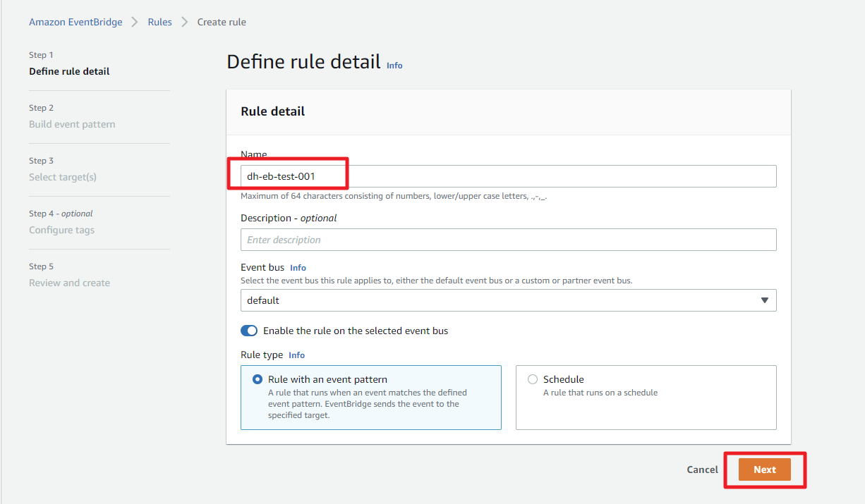Click the Amazon EventBridge breadcrumb link
Image resolution: width=865 pixels, height=504 pixels.
point(75,22)
